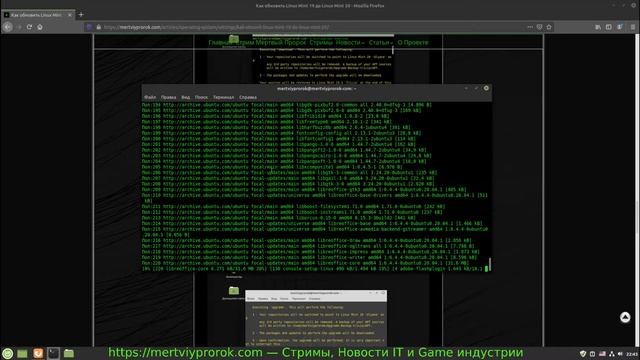
Task: Open the Вид menu in terminal
Action: coord(185,98)
